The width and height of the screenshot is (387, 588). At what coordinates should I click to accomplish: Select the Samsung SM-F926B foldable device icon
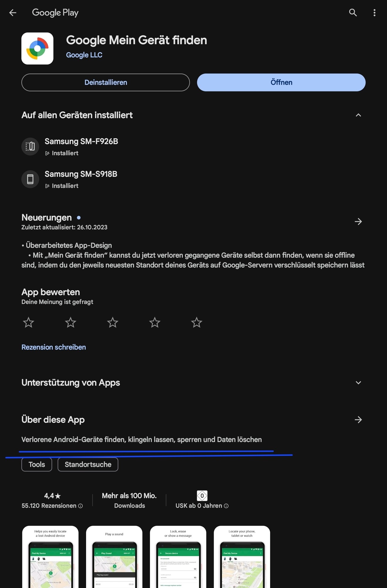pyautogui.click(x=30, y=146)
